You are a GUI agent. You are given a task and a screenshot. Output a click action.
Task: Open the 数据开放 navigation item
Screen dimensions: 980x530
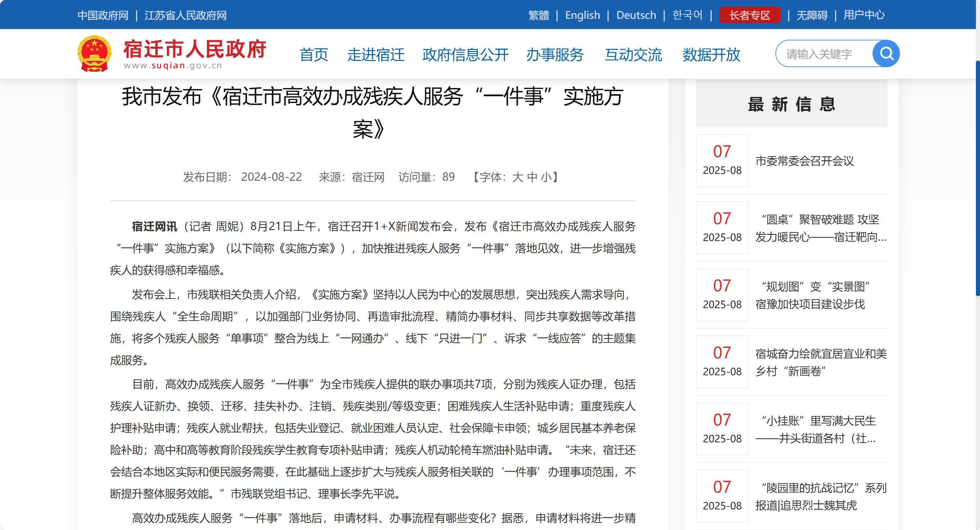click(711, 55)
